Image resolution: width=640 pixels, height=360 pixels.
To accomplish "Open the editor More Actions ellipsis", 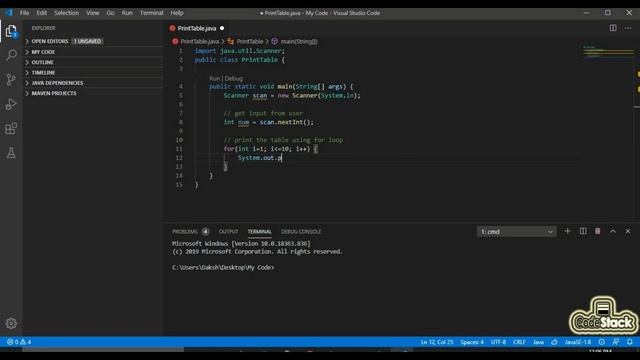I will [x=628, y=28].
